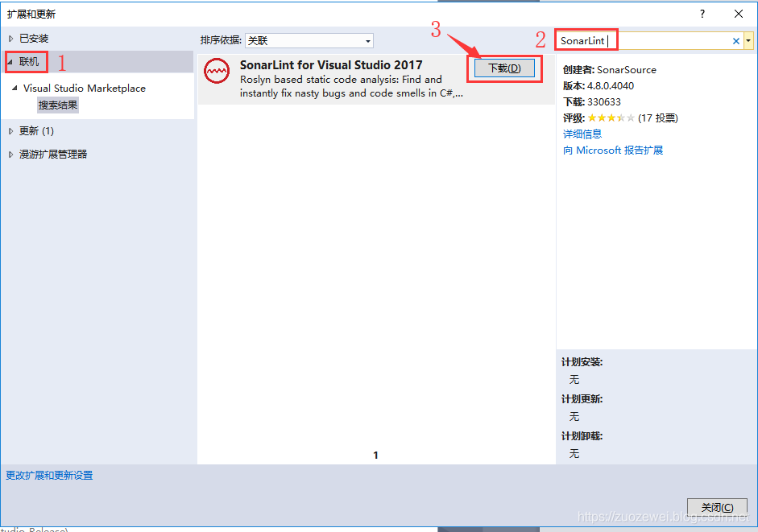758x532 pixels.
Task: Expand the 更新 (1) tree node
Action: (x=10, y=131)
